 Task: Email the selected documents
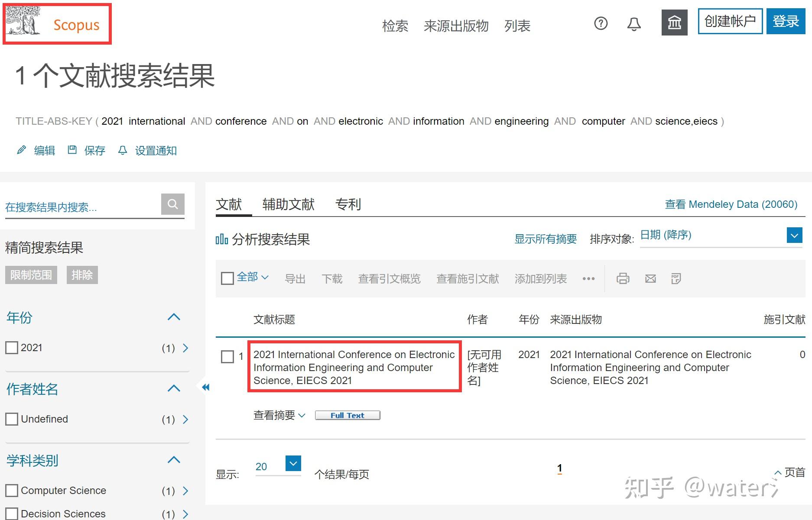(x=650, y=278)
